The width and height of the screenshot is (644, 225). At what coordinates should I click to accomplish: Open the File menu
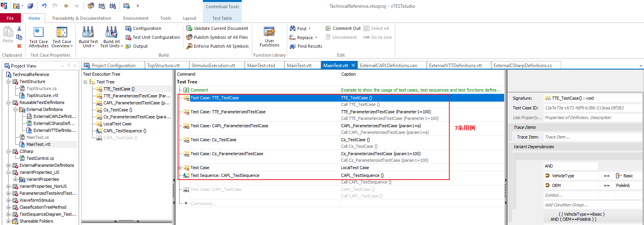[10, 18]
